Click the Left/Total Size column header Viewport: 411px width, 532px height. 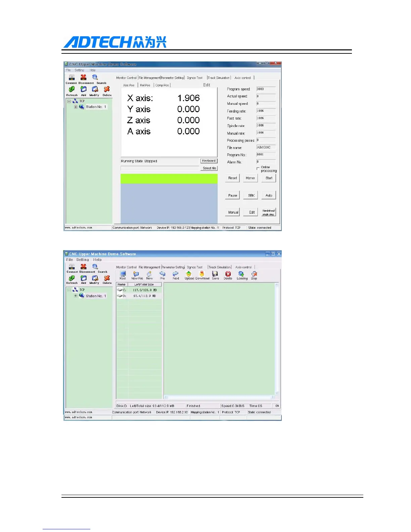144,284
